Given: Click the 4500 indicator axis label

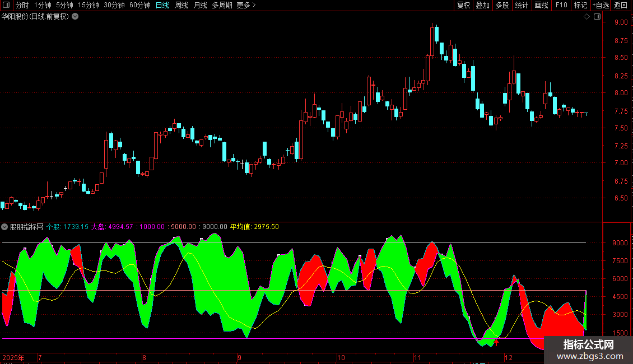Looking at the screenshot, I should [x=620, y=297].
